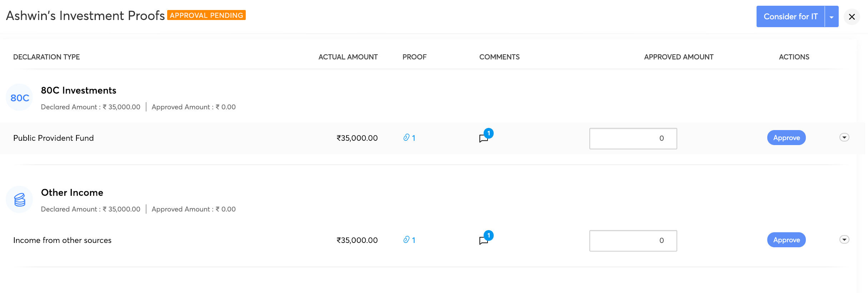Viewport: 868px width, 293px height.
Task: Expand actions menu for Public Provident Fund
Action: point(844,138)
